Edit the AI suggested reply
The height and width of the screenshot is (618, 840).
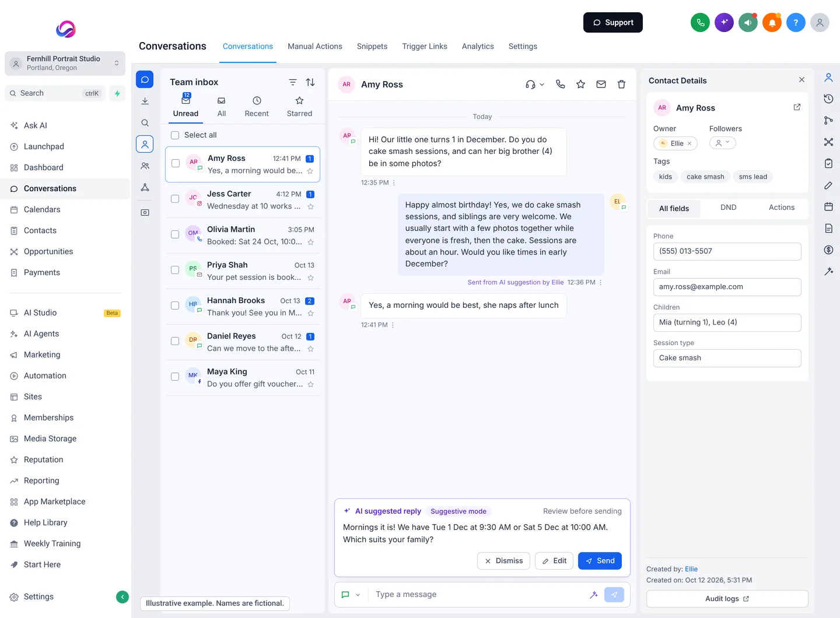(554, 561)
